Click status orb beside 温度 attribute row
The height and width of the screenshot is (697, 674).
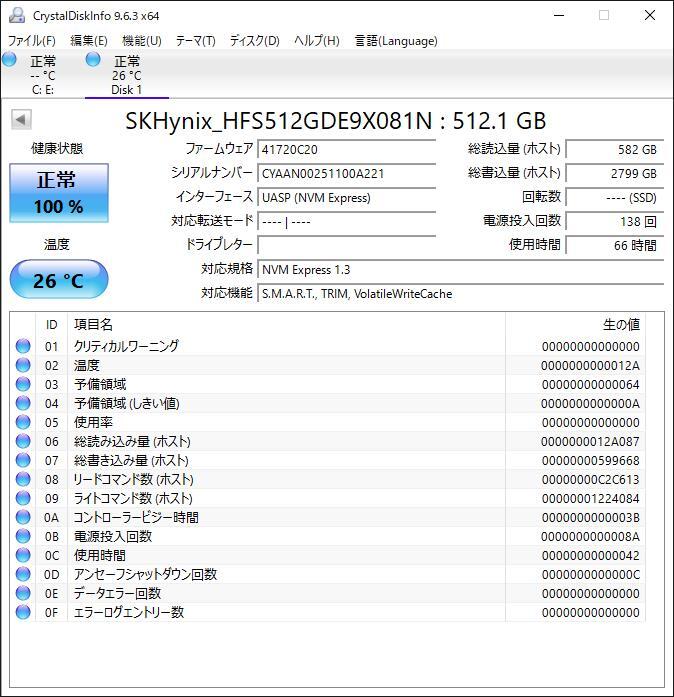tap(23, 365)
